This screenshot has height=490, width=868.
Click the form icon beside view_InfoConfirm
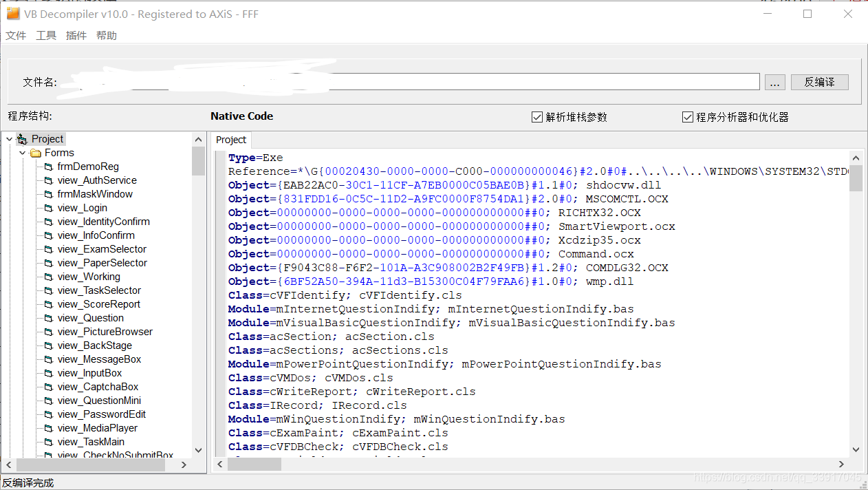[49, 235]
